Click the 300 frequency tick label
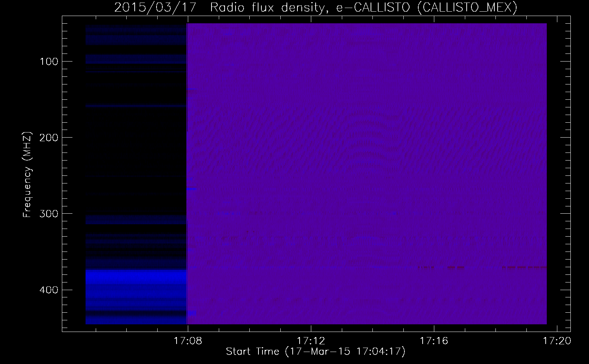The height and width of the screenshot is (364, 589). tap(50, 213)
